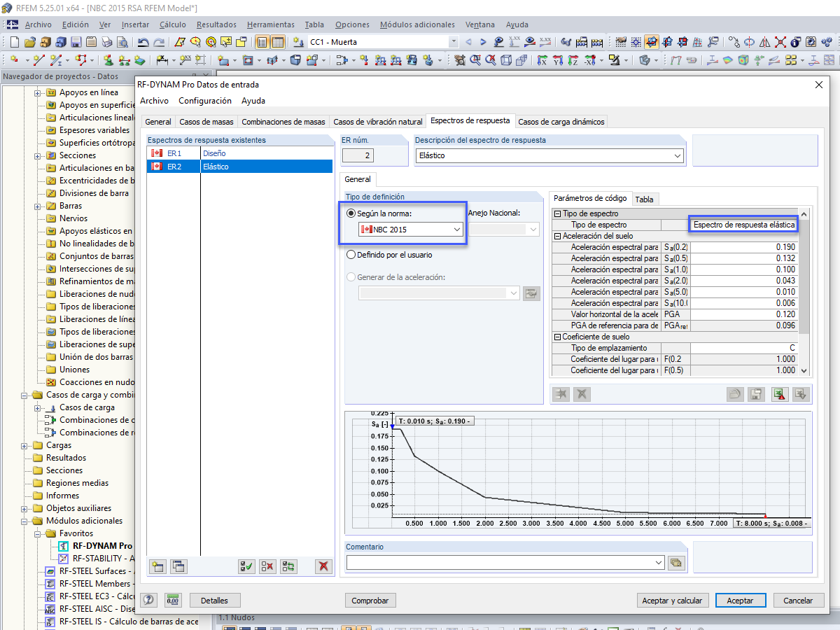Create a new response spectrum

click(158, 566)
